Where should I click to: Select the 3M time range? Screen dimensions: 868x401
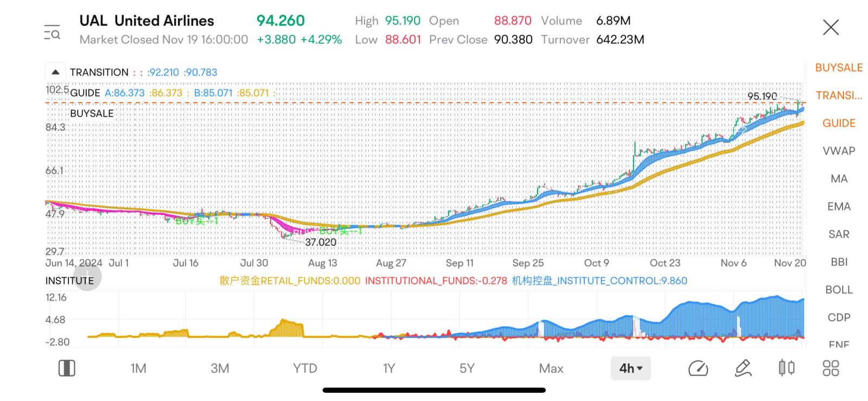[x=220, y=368]
